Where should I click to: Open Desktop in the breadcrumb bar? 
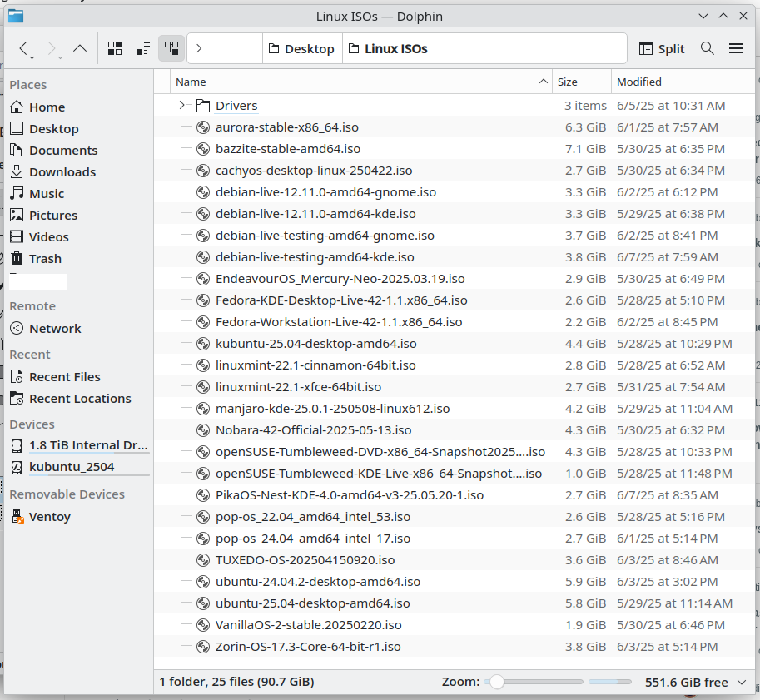click(302, 49)
